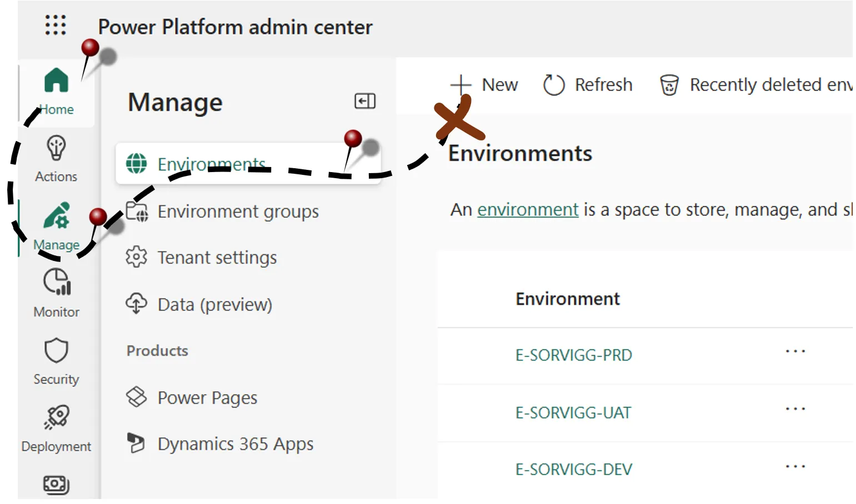The height and width of the screenshot is (504, 856).
Task: Open Monitor chart icon
Action: click(57, 282)
